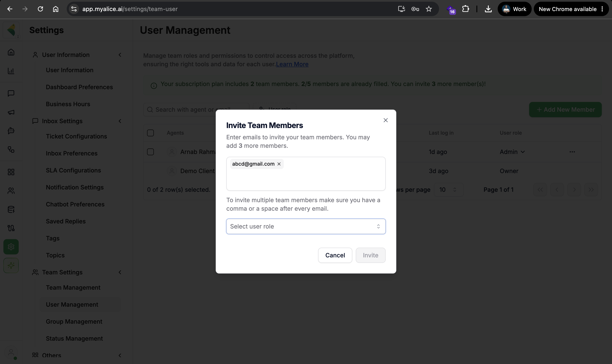Screen dimensions: 612x364
Task: Open the password key icon
Action: click(415, 9)
